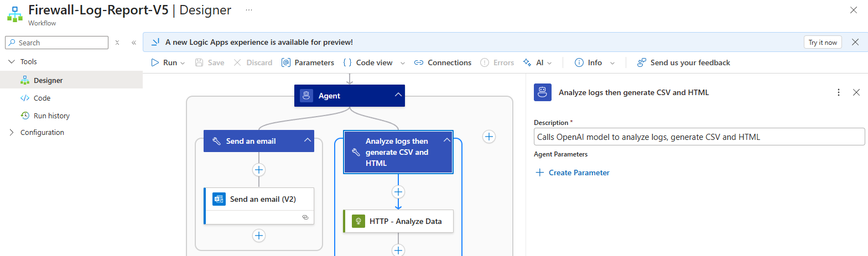The image size is (868, 256).
Task: Open Run history in sidebar
Action: click(x=51, y=116)
